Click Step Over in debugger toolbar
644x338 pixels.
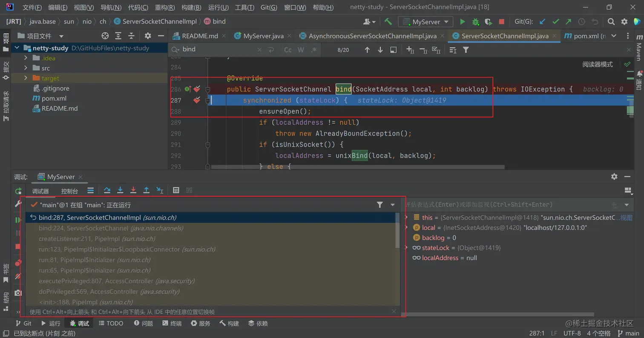[x=107, y=190]
